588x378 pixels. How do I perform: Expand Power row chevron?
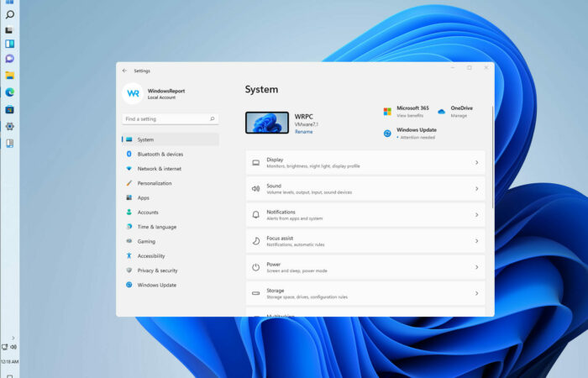coord(476,267)
